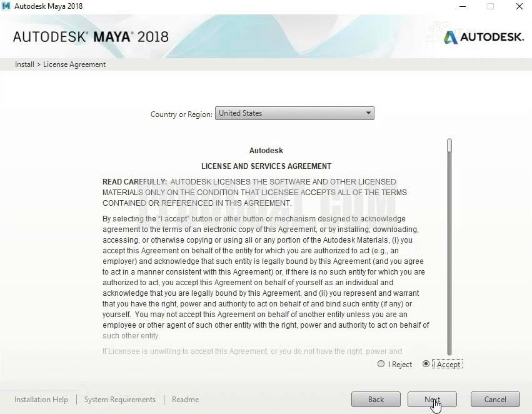Select the I Reject radio button

[381, 364]
